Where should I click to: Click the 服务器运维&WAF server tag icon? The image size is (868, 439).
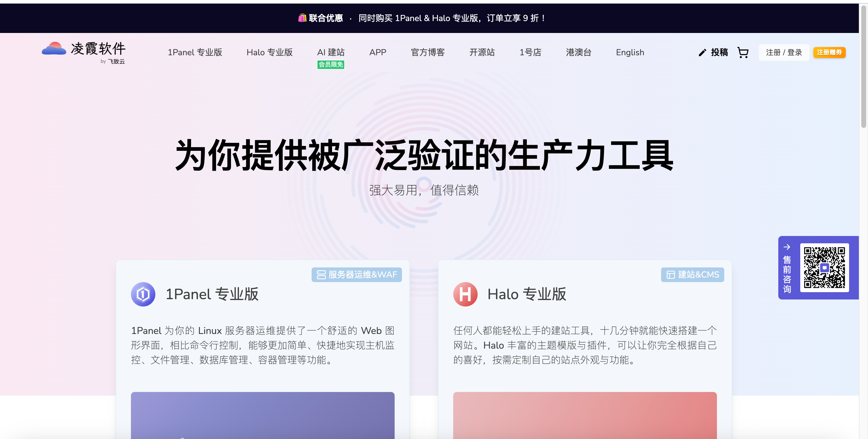coord(321,274)
